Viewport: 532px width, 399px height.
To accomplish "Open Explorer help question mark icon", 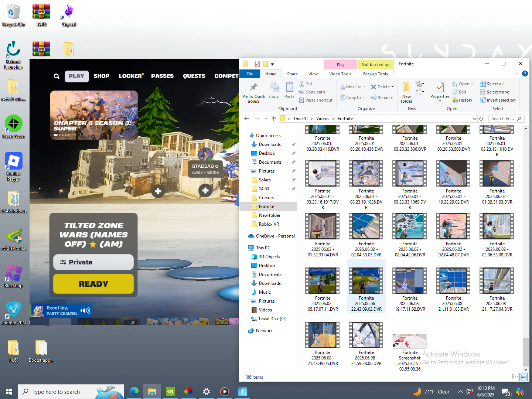I will 525,74.
